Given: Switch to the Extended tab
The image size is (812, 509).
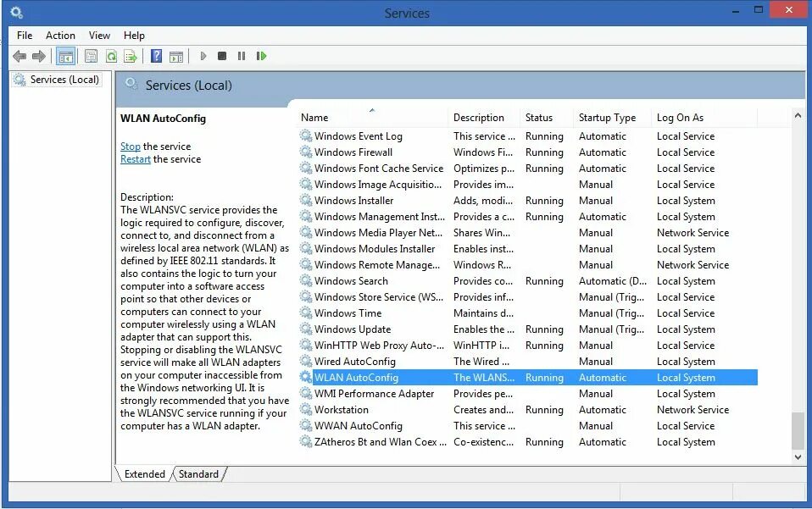Looking at the screenshot, I should tap(144, 473).
